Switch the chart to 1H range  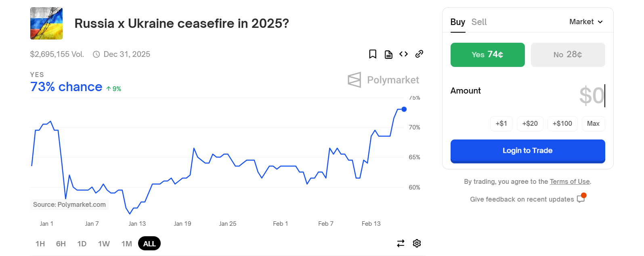(40, 244)
